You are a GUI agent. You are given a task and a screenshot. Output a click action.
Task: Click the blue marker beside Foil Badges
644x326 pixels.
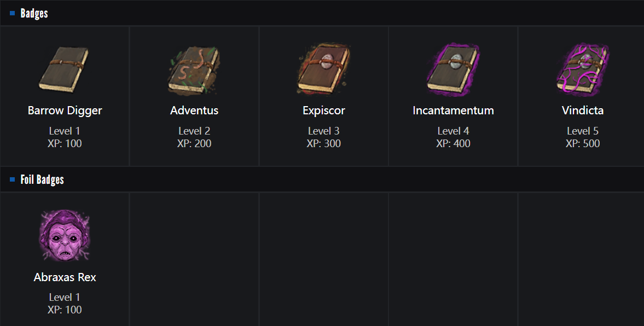click(x=13, y=179)
